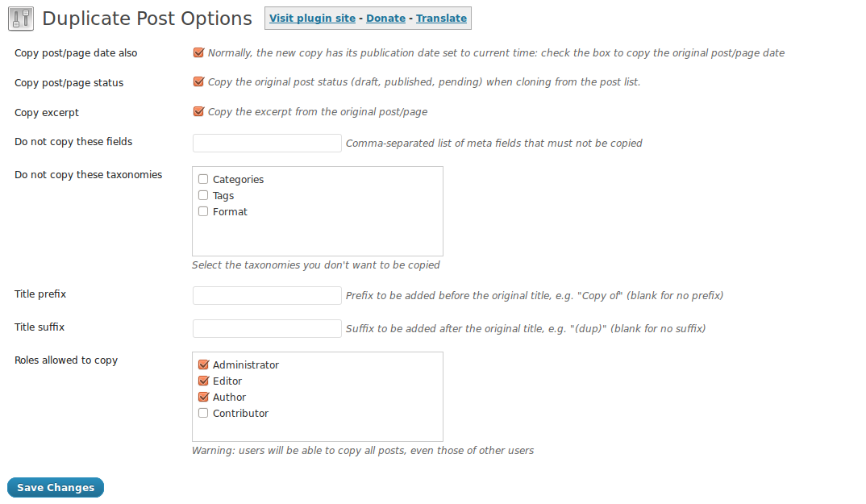Check the Categories taxonomy checkbox
Screen dimensions: 866x504
pyautogui.click(x=203, y=179)
